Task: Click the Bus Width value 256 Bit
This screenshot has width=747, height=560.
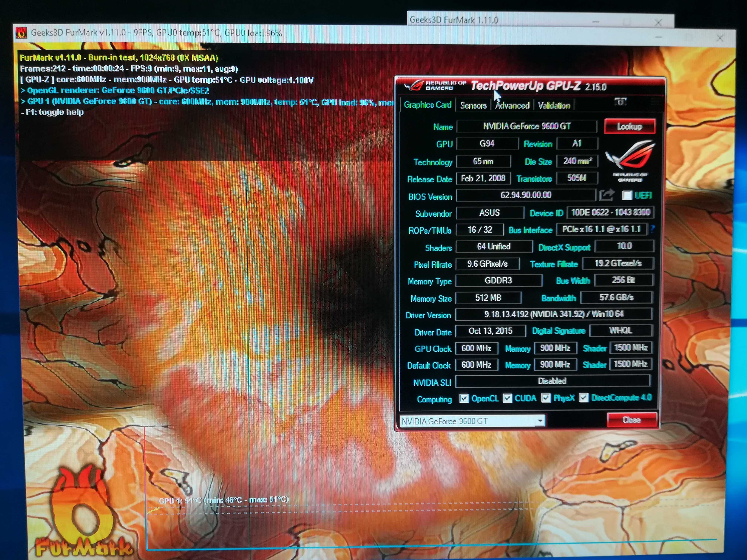Action: click(x=624, y=280)
